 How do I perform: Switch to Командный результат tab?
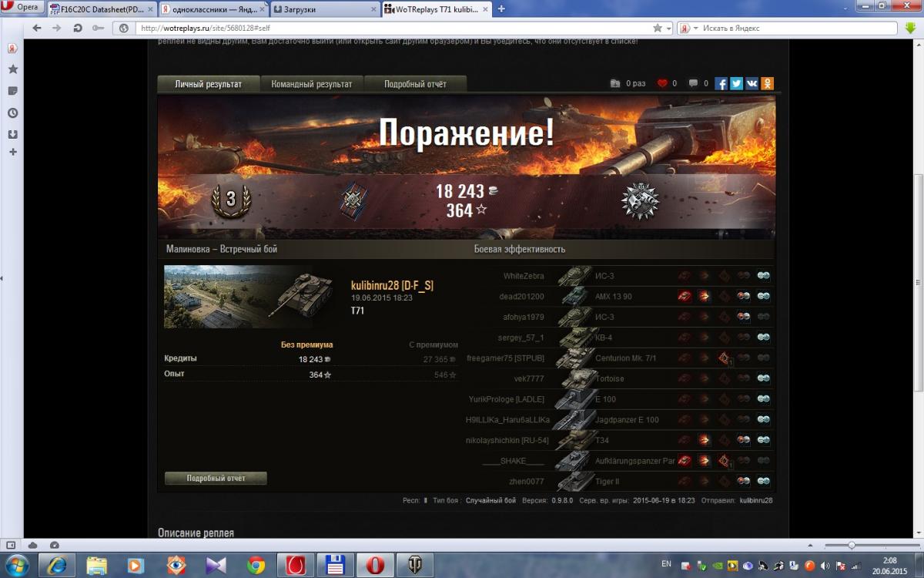pyautogui.click(x=312, y=84)
